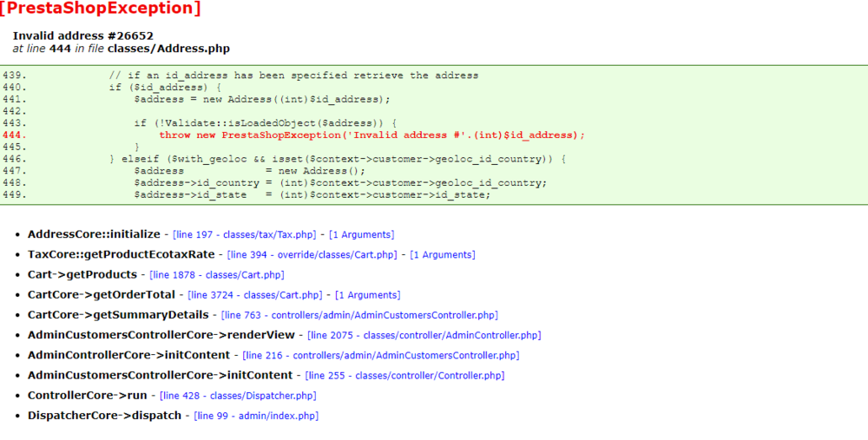
Task: Click code line 439 comment about id_address
Action: (x=293, y=76)
